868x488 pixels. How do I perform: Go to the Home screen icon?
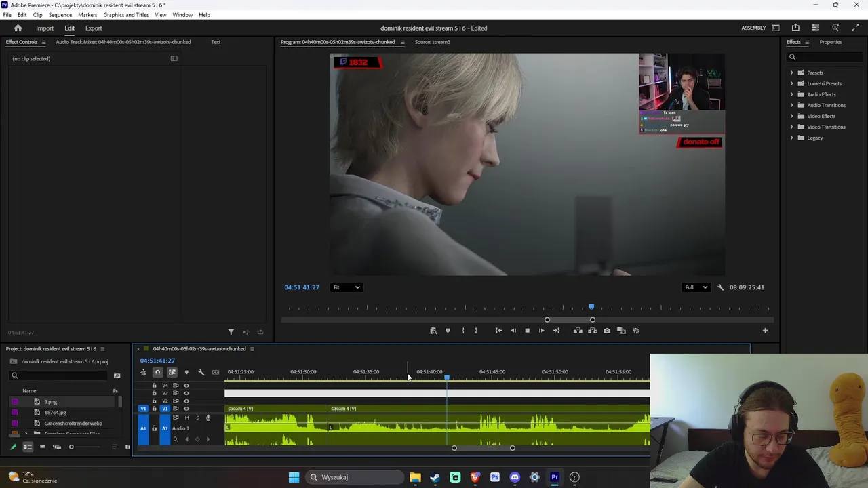[x=18, y=28]
